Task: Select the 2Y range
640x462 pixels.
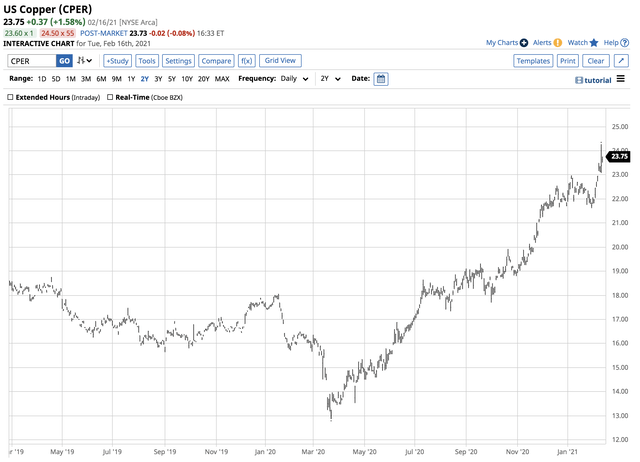Action: coord(144,79)
